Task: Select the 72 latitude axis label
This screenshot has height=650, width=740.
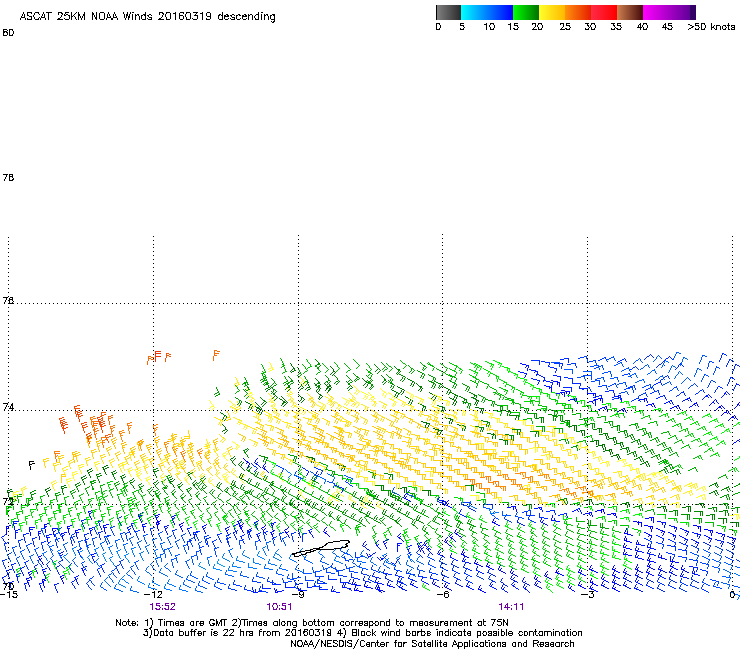Action: tap(8, 501)
